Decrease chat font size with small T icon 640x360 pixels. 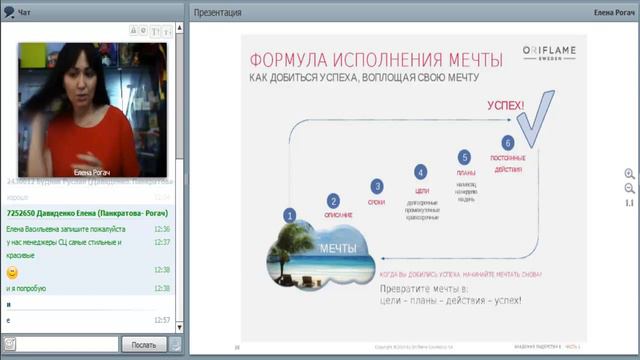pyautogui.click(x=167, y=31)
